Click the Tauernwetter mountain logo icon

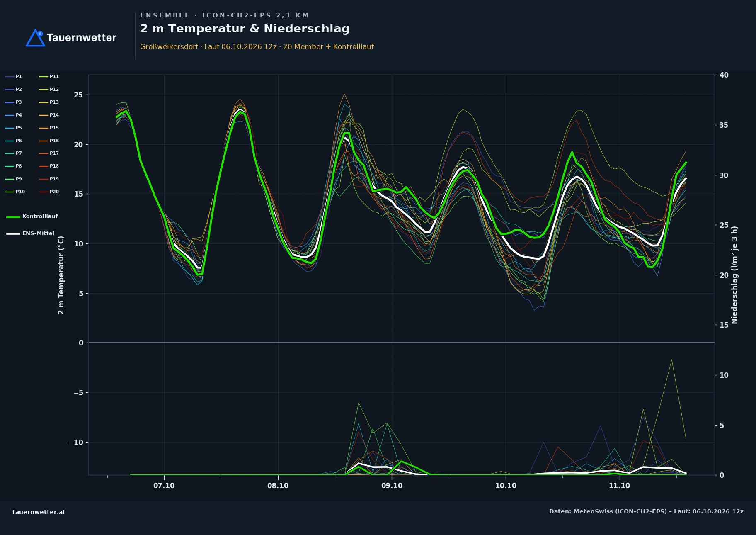[36, 38]
